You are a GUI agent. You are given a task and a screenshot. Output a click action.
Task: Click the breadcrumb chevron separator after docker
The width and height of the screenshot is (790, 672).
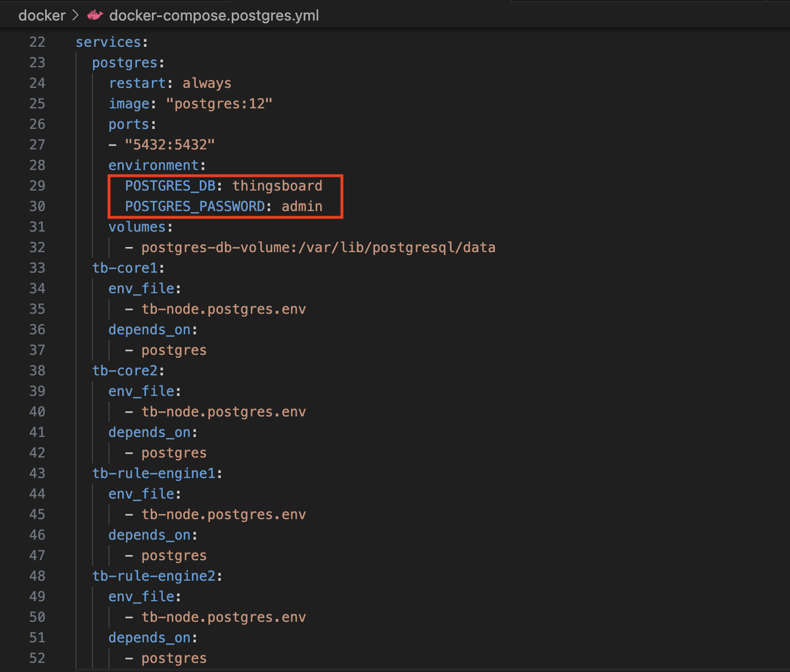pyautogui.click(x=75, y=15)
